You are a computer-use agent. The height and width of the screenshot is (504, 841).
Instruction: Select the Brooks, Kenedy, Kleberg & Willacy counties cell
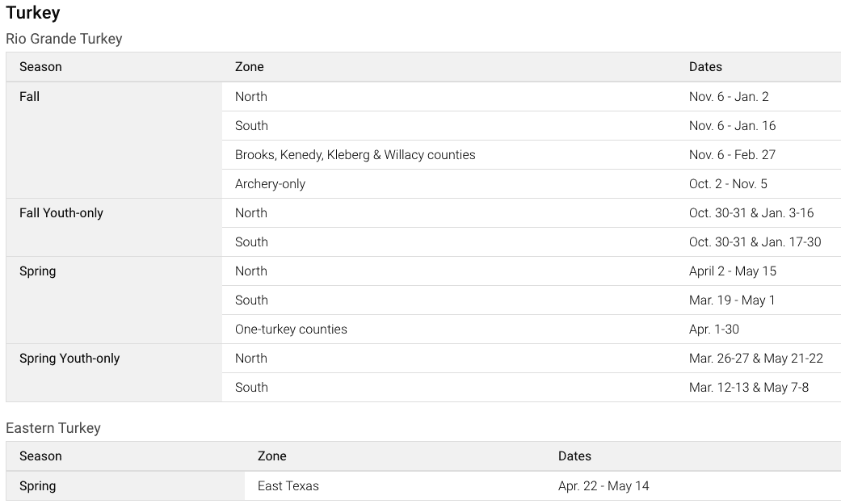[x=355, y=155]
